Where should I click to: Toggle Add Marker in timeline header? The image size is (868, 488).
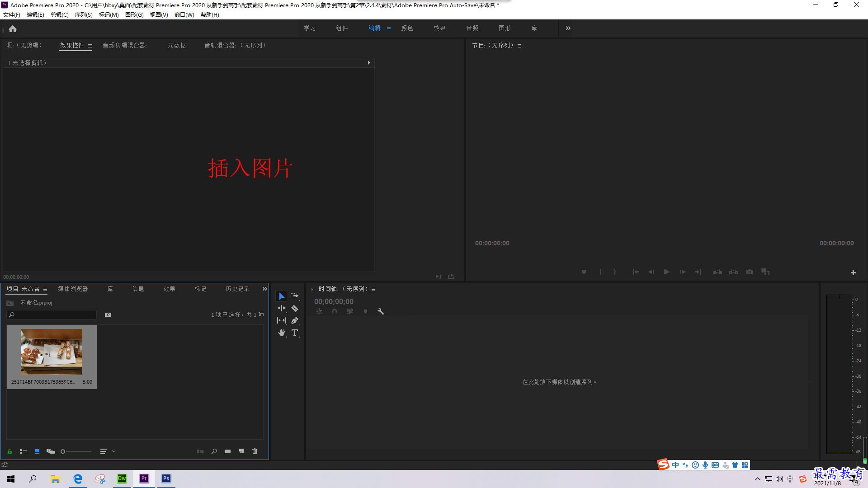tap(365, 311)
